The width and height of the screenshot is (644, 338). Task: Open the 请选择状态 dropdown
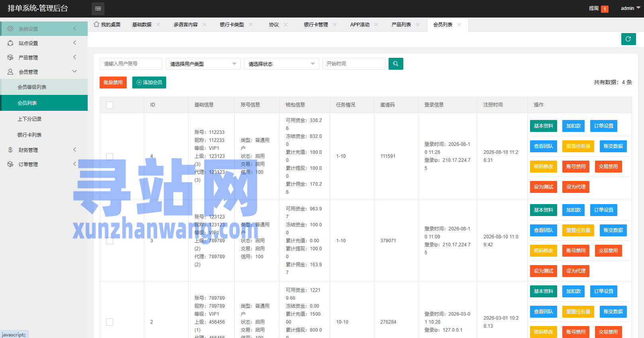281,64
